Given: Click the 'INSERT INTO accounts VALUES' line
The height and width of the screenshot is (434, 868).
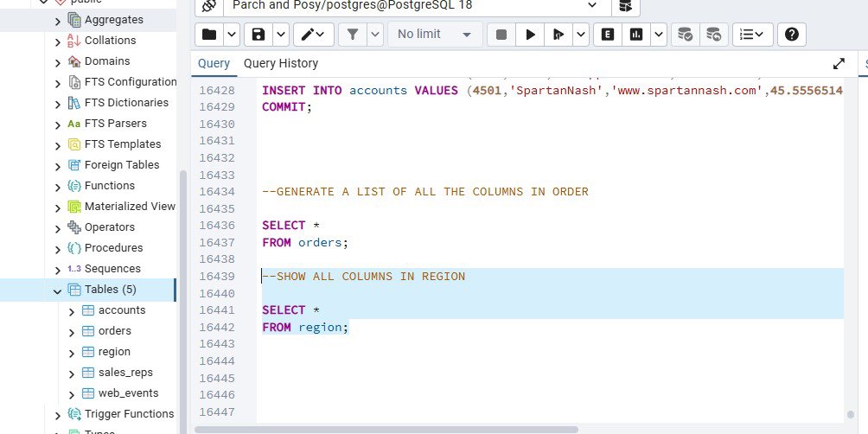Looking at the screenshot, I should 552,90.
